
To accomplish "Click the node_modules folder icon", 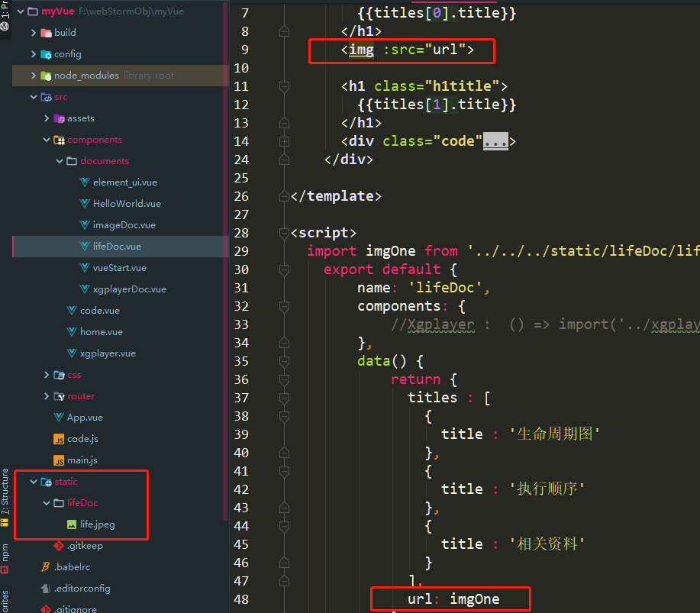I will (x=46, y=76).
